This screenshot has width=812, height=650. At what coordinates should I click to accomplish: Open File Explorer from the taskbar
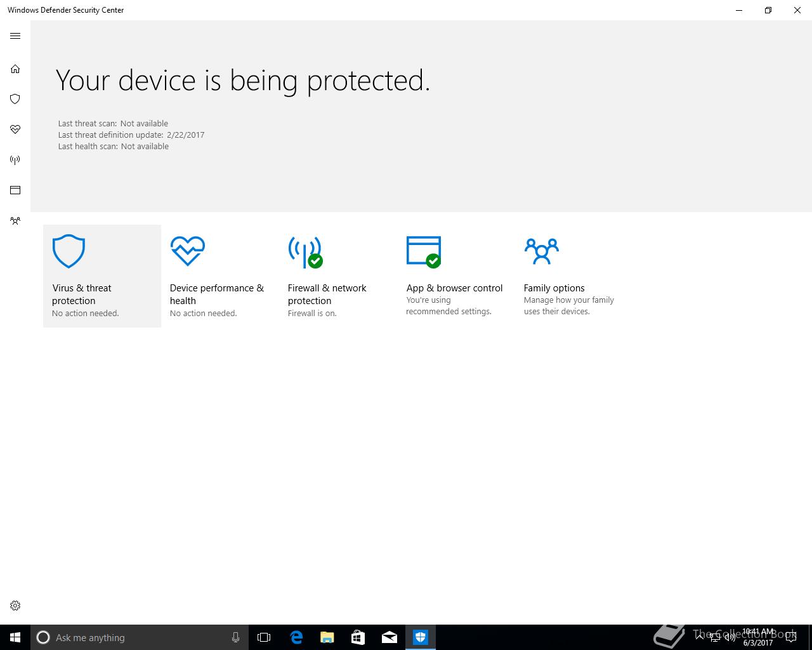tap(327, 637)
